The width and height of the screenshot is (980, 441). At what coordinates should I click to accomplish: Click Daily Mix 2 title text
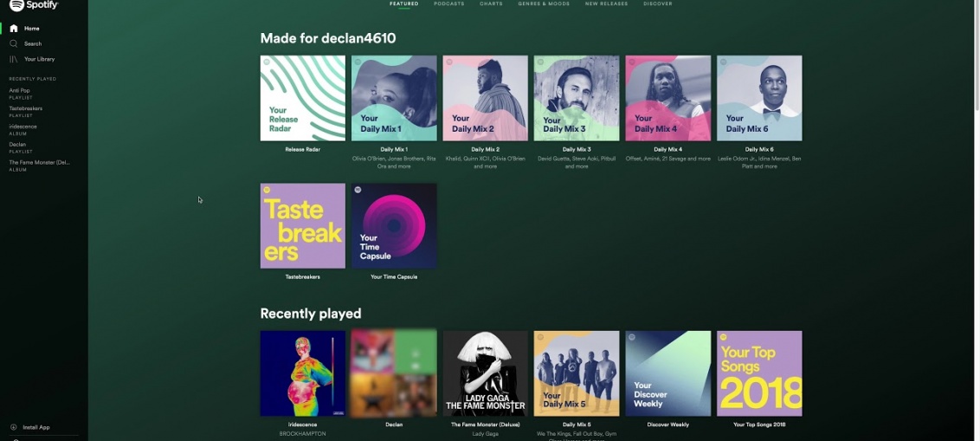coord(485,150)
